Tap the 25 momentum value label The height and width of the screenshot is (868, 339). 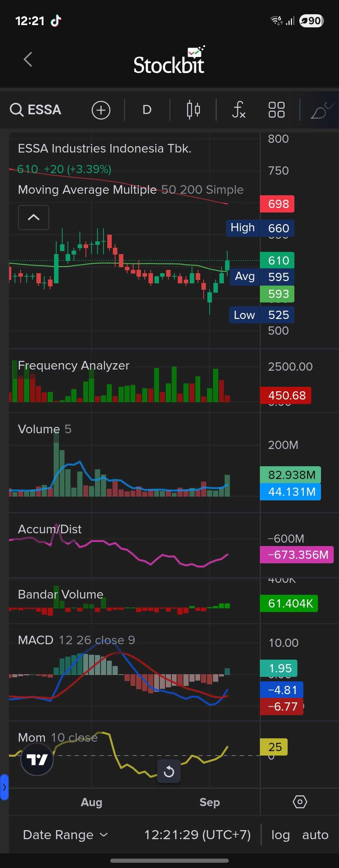(274, 747)
